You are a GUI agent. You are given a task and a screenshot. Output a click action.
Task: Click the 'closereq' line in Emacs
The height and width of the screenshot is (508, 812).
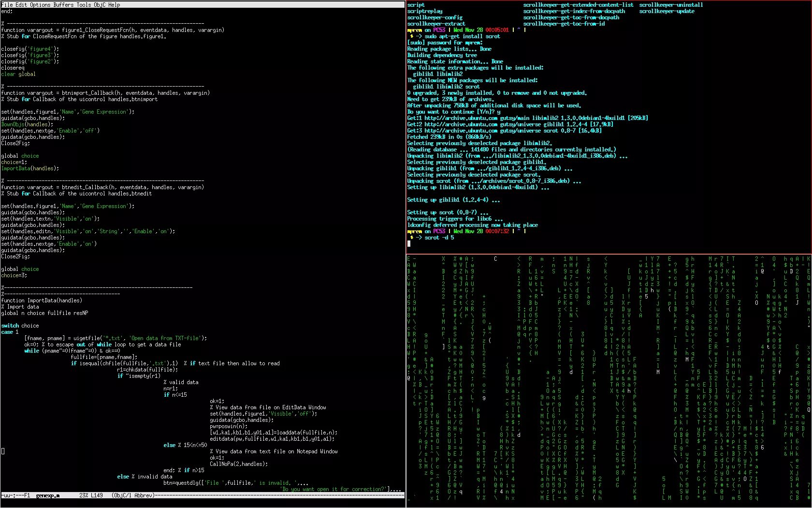[13, 68]
